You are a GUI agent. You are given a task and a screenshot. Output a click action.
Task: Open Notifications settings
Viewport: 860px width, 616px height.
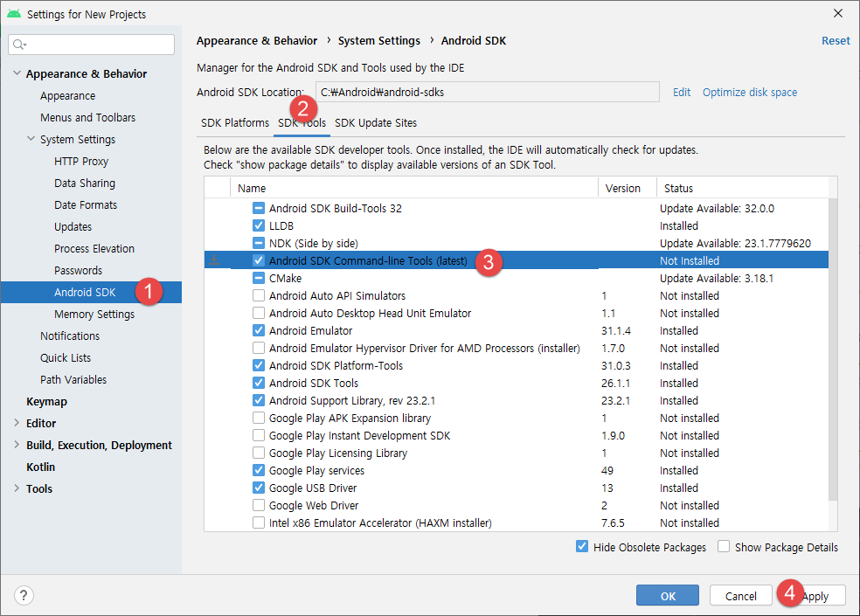(70, 336)
